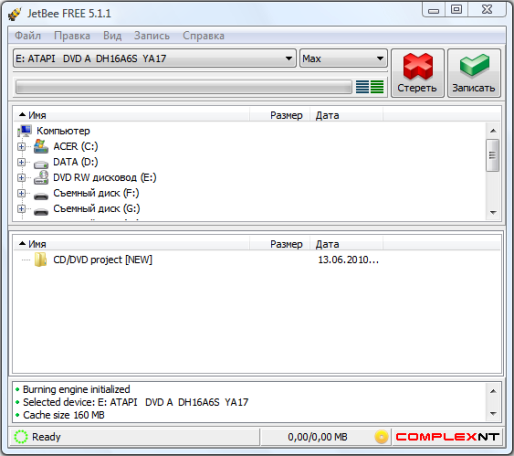Select the DVD RW дисковод (E:) label
This screenshot has height=456, width=514.
click(105, 177)
